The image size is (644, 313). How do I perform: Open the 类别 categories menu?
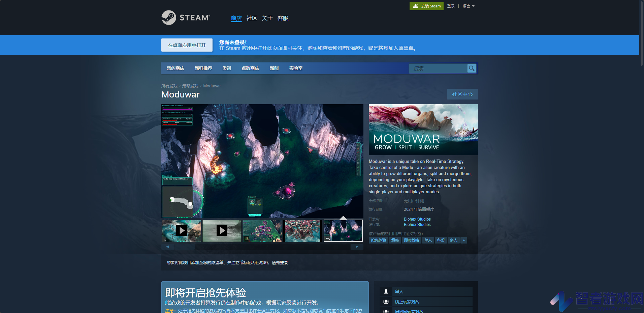227,68
